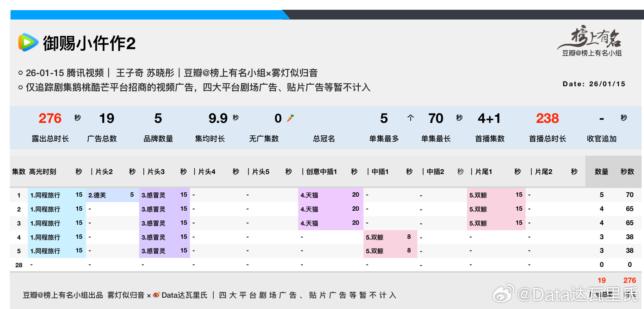Click the 高光时刻 column header
The image size is (644, 309).
click(x=43, y=172)
